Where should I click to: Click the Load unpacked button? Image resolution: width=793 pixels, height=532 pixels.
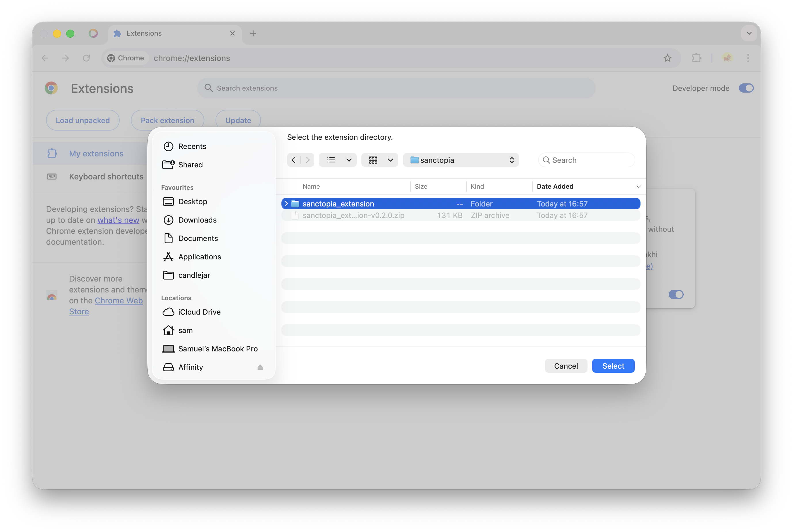coord(83,120)
